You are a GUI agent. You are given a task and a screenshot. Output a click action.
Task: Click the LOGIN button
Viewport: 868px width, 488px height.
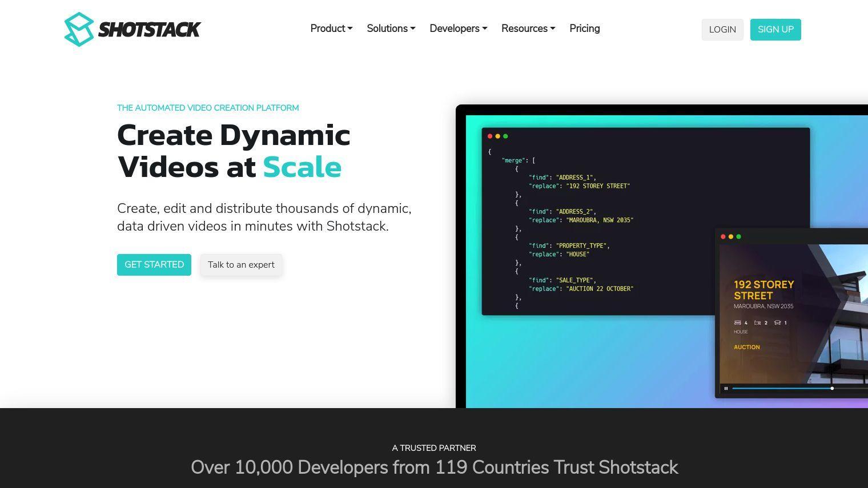click(x=722, y=30)
